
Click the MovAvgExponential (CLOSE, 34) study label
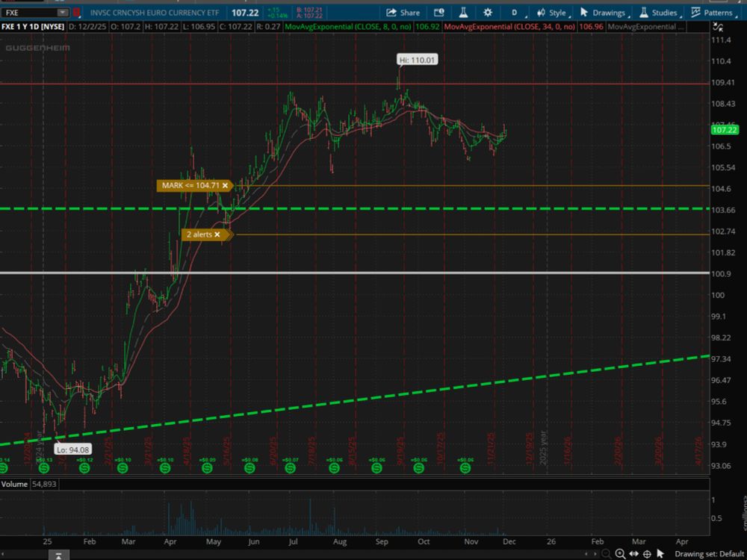click(509, 27)
